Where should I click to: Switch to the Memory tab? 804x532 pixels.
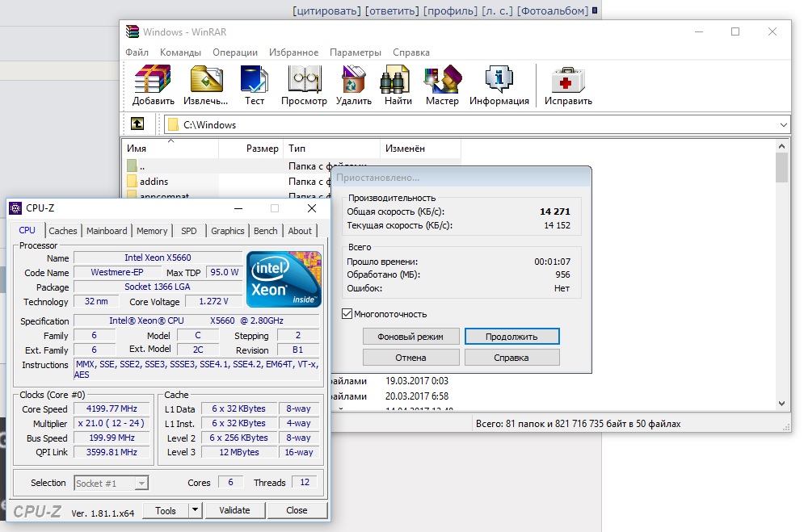(x=152, y=231)
